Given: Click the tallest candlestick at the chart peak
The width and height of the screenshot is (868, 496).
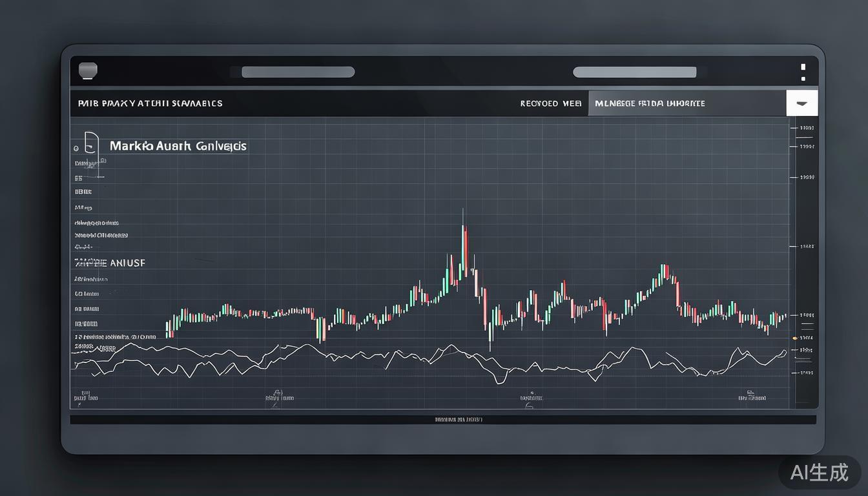Looking at the screenshot, I should [x=464, y=249].
